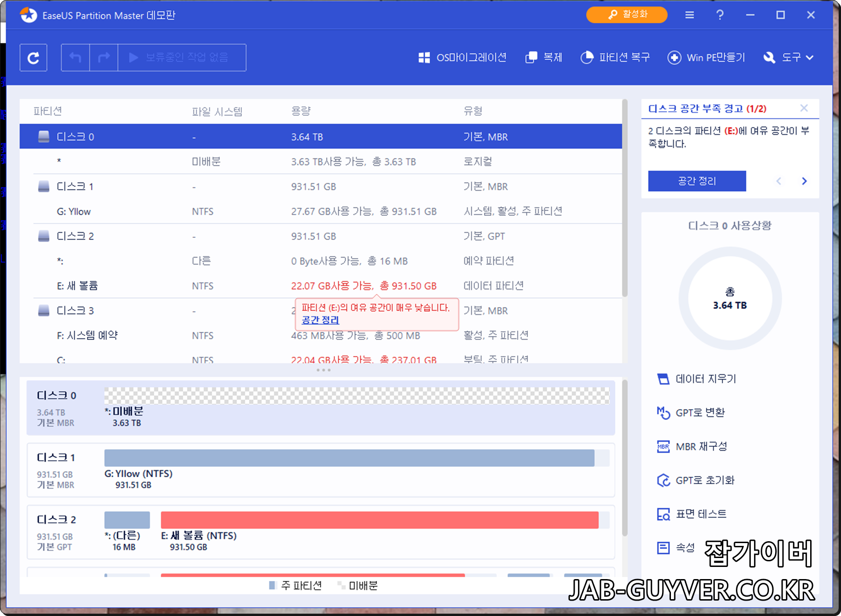Viewport: 841px width, 616px height.
Task: Select MBR 재구성 action
Action: click(691, 446)
